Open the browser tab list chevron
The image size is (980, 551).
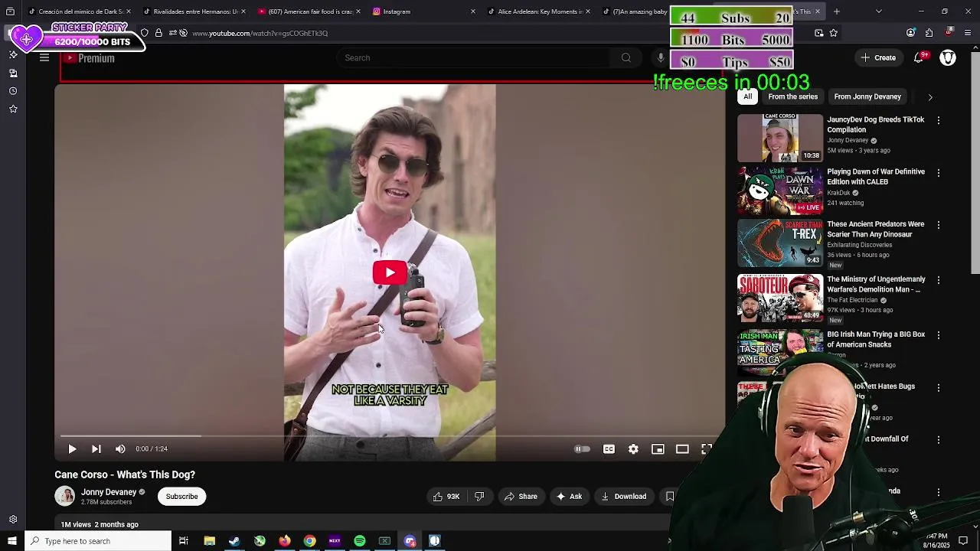click(879, 11)
